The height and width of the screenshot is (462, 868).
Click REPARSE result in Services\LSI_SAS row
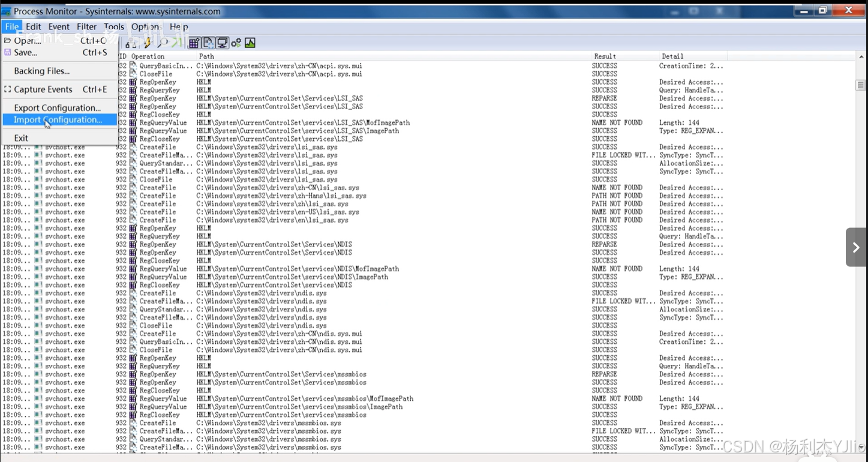pos(604,98)
